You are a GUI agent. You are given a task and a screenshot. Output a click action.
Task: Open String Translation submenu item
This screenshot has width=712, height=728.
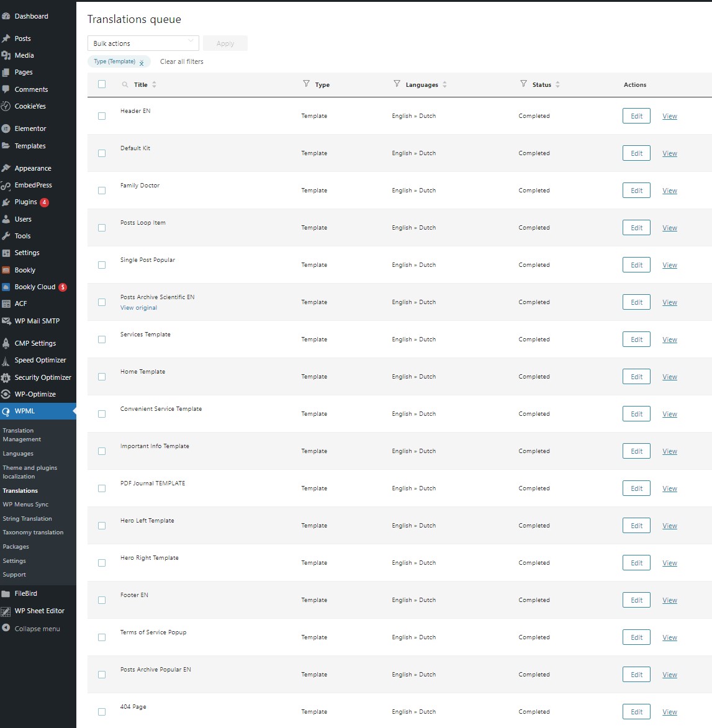coord(27,519)
